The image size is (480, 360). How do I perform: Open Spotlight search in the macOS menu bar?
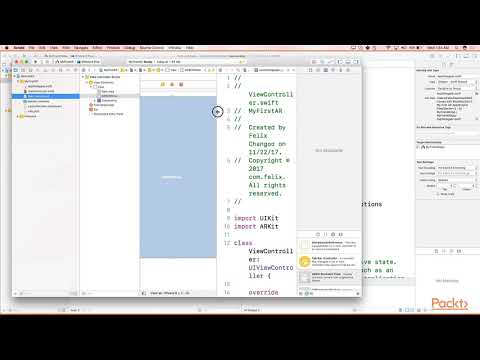pos(457,48)
